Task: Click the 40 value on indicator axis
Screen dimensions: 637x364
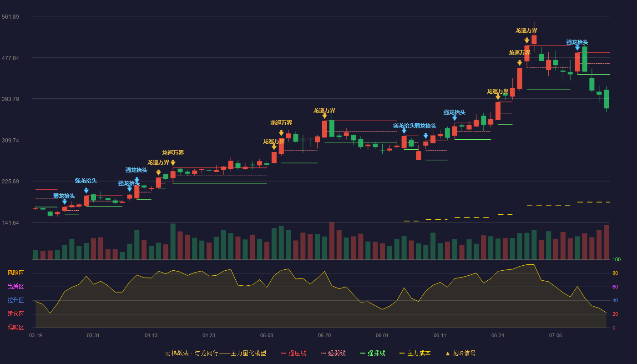Action: (615, 301)
